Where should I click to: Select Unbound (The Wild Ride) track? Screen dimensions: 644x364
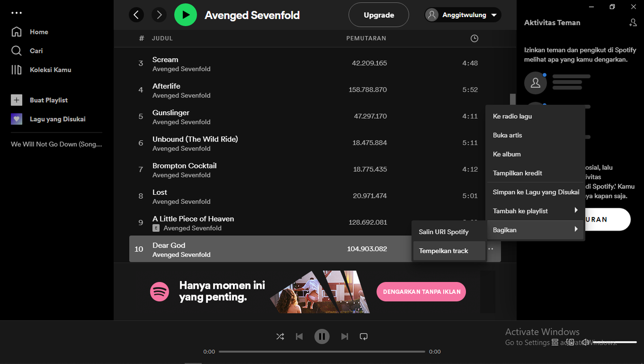tap(195, 139)
